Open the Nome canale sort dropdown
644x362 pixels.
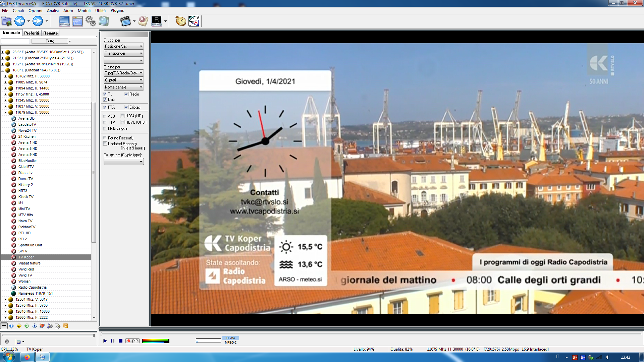[124, 87]
